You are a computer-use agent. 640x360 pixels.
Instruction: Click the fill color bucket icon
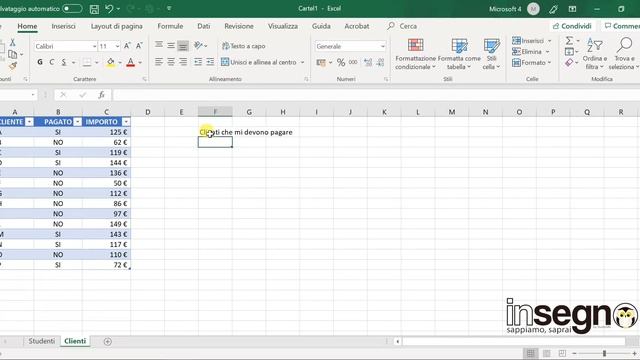[111, 62]
